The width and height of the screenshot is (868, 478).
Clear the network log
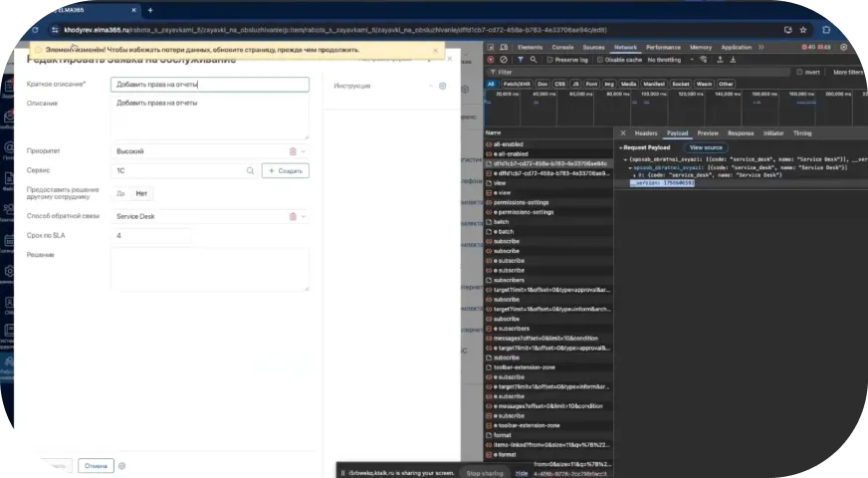505,60
